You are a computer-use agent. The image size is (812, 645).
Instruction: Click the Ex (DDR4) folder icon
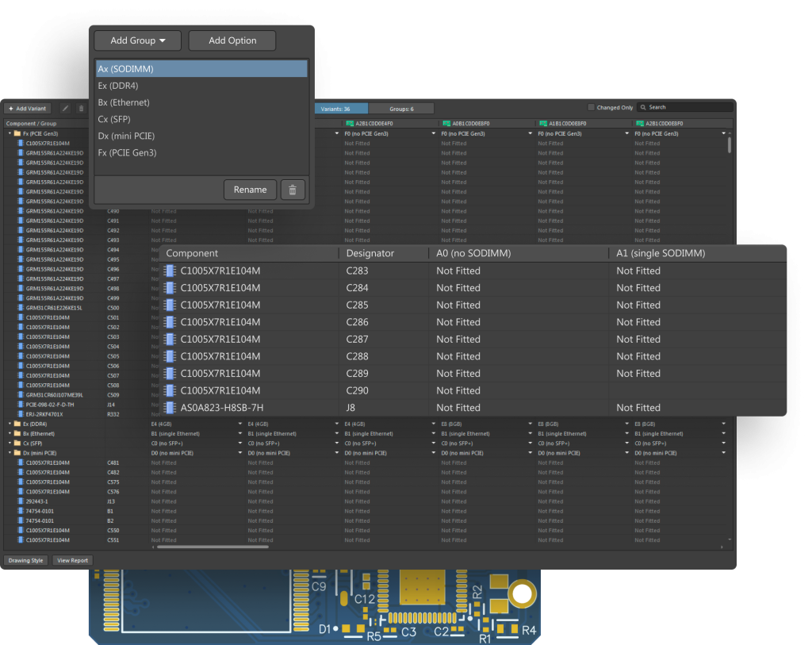point(17,424)
